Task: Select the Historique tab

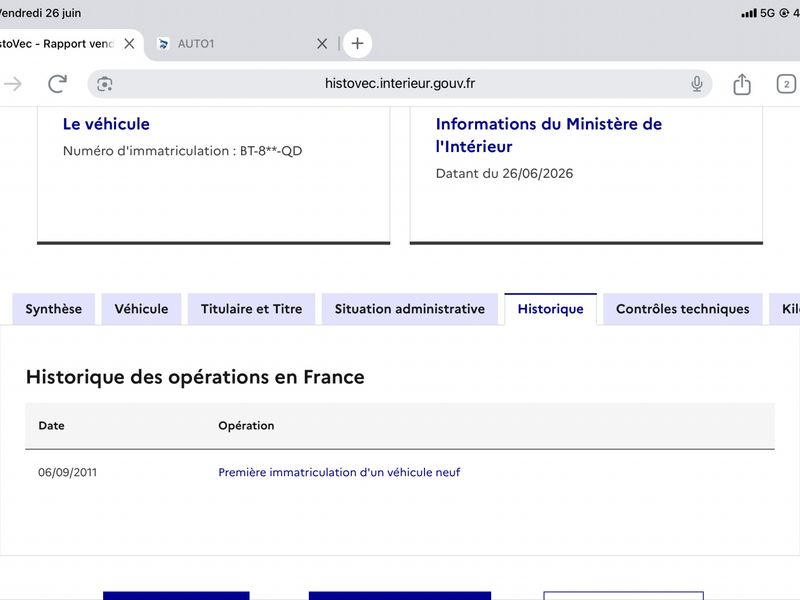Action: [551, 309]
